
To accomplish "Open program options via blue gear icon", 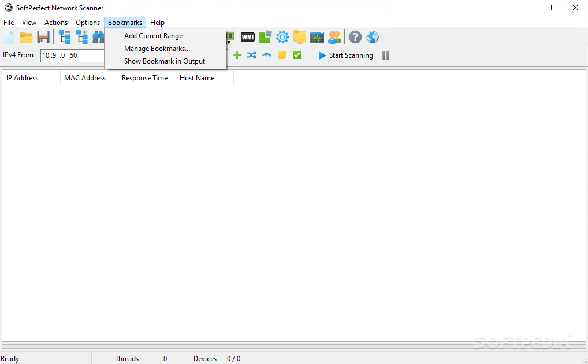I will [282, 37].
